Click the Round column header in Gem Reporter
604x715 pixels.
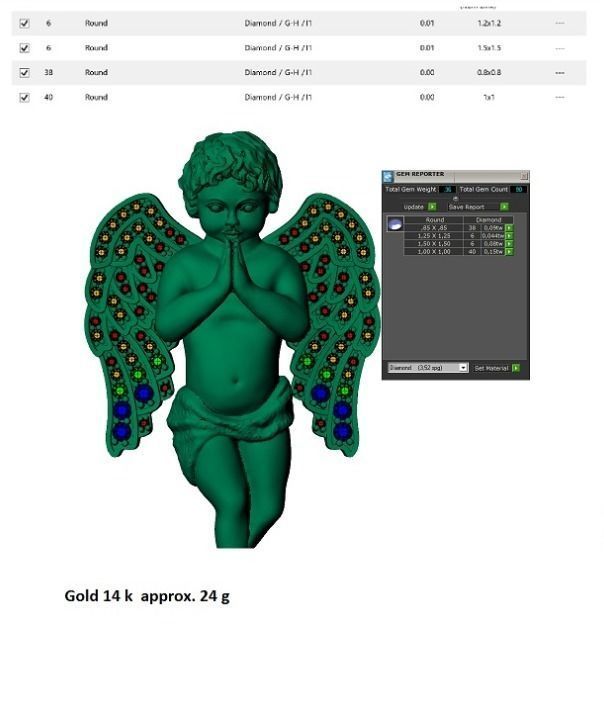click(434, 220)
